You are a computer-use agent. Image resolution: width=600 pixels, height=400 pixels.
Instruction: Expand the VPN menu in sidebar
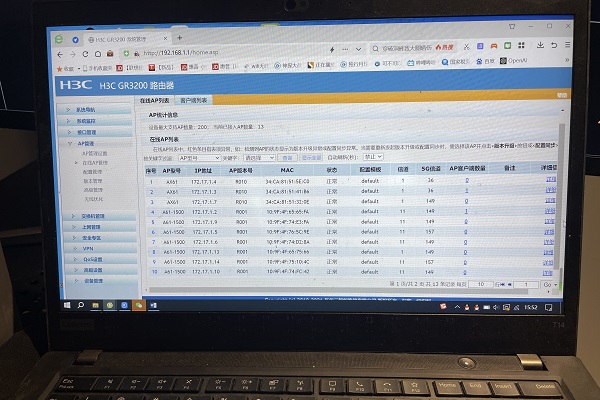pyautogui.click(x=88, y=246)
